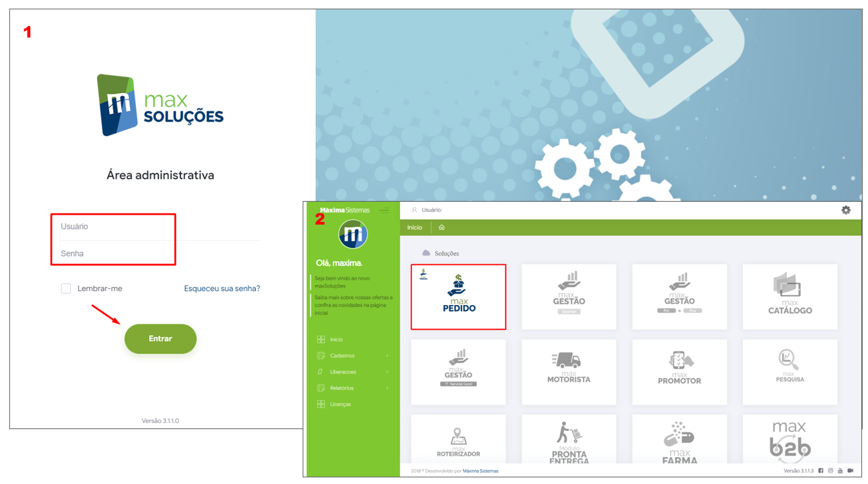Click the Versão 3.1.1.3 footer text
The width and height of the screenshot is (868, 484).
798,471
